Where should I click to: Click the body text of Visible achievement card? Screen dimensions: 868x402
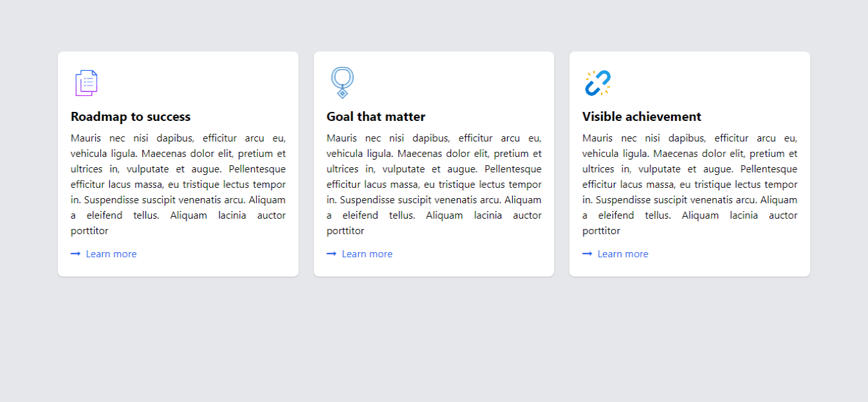coord(689,184)
